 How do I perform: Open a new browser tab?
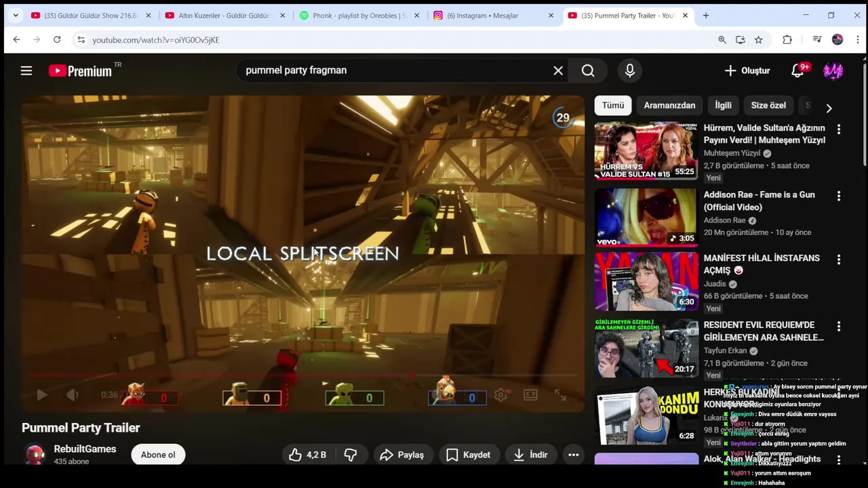point(706,15)
